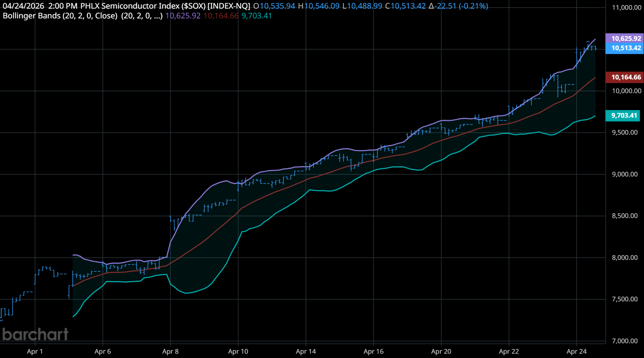Select the Apr 8 time axis label
This screenshot has width=644, height=358.
click(170, 351)
